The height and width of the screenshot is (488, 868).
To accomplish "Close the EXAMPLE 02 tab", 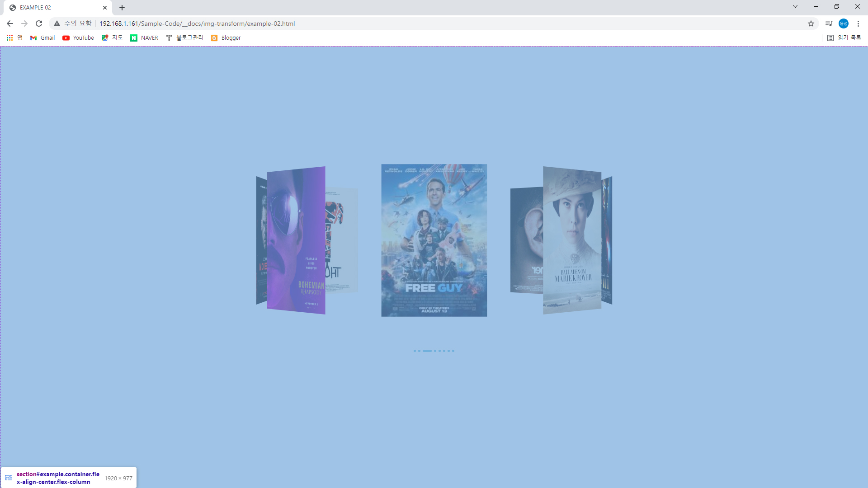I will 105,8.
